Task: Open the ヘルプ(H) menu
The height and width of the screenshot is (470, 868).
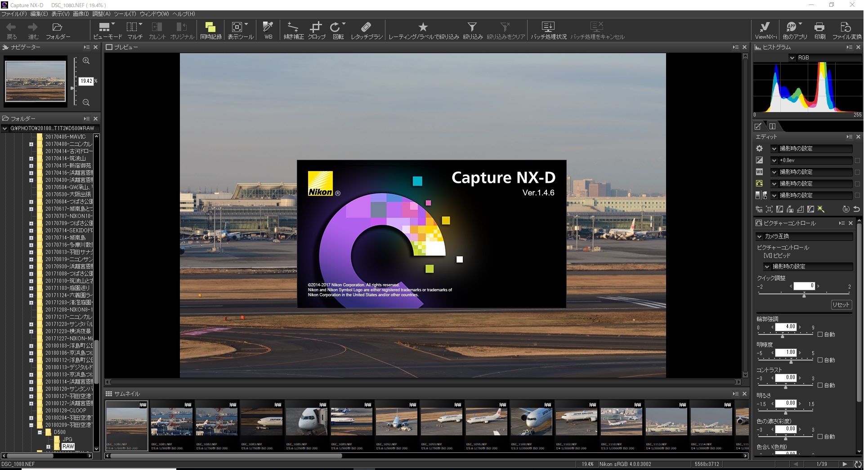Action: coord(183,14)
